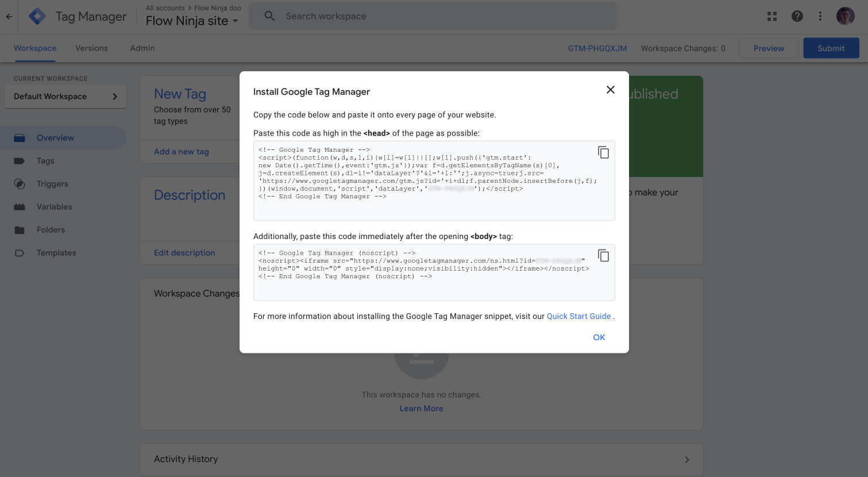Switch to the Workspace tab
Viewport: 868px width, 477px height.
[35, 48]
